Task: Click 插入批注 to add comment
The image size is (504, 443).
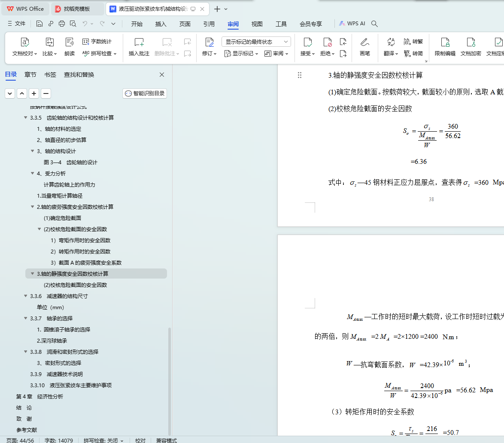Action: 139,47
